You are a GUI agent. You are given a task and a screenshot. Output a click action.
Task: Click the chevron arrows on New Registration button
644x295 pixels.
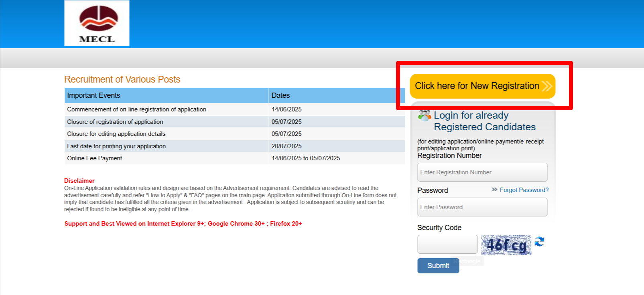click(546, 86)
